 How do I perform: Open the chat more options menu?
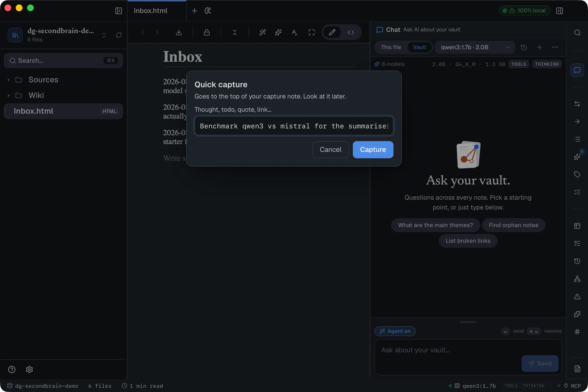555,47
